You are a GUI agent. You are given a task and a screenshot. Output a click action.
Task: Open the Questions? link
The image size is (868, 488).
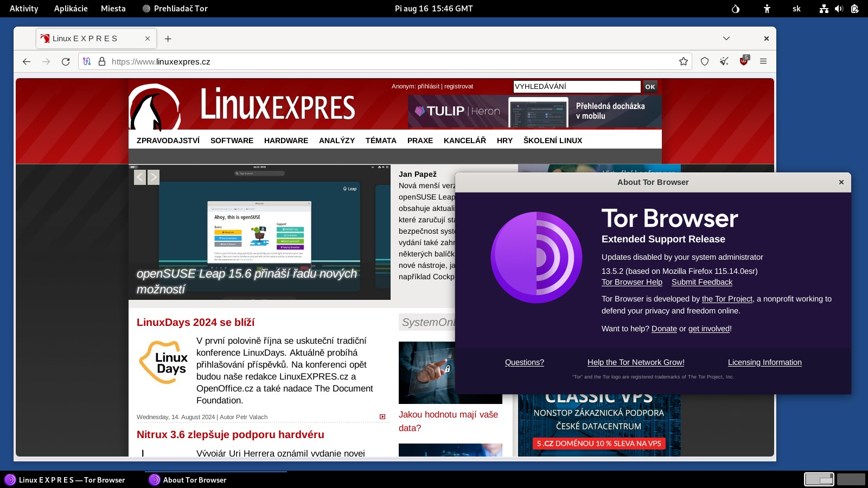[525, 362]
